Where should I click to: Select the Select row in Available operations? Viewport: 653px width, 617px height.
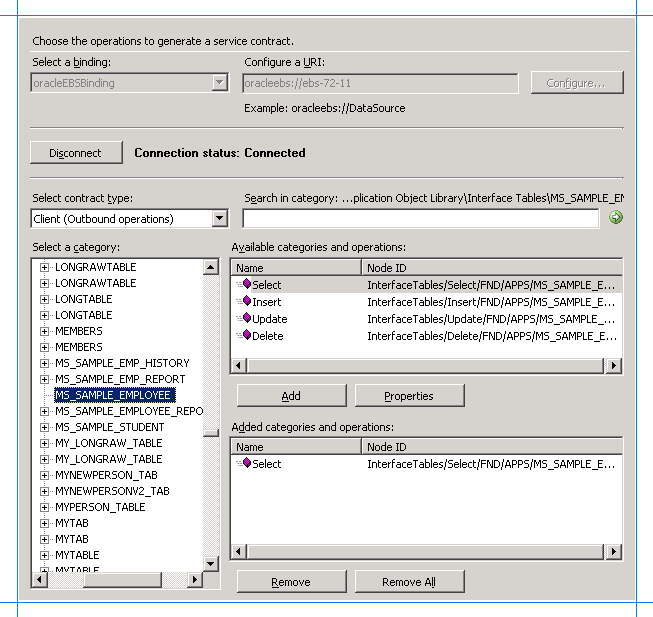tap(426, 285)
